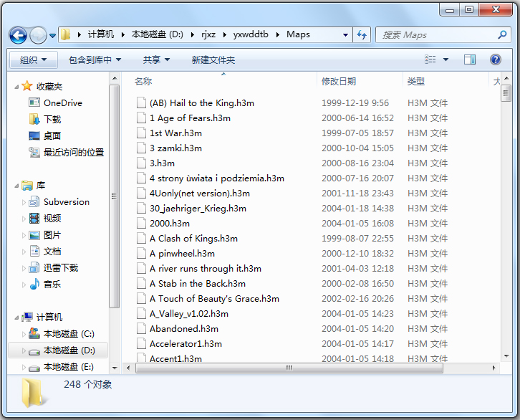Toggle the preview pane icon
The width and height of the screenshot is (520, 420).
(x=470, y=59)
